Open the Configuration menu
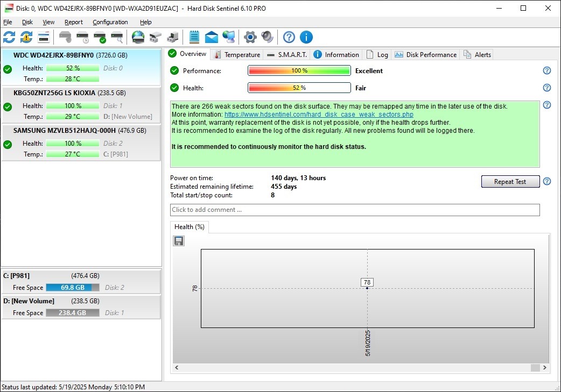This screenshot has height=392, width=561. point(110,22)
